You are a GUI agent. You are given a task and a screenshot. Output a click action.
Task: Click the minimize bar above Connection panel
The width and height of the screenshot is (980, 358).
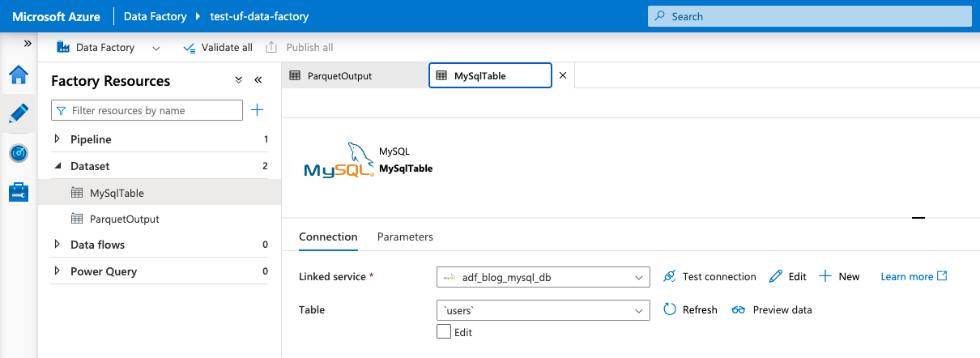[918, 218]
